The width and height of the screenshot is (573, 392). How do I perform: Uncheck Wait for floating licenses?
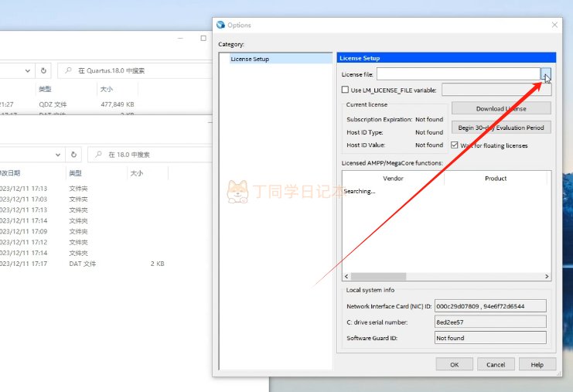[454, 145]
